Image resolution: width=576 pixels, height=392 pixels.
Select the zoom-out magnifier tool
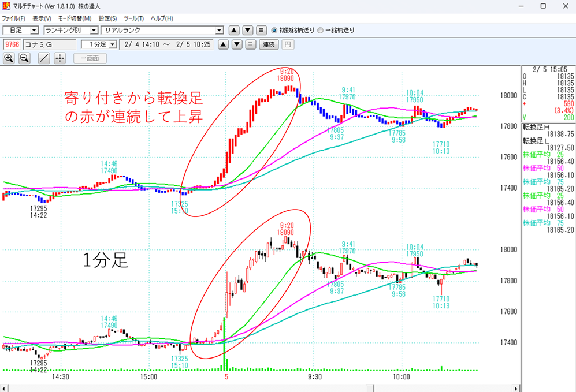click(24, 59)
